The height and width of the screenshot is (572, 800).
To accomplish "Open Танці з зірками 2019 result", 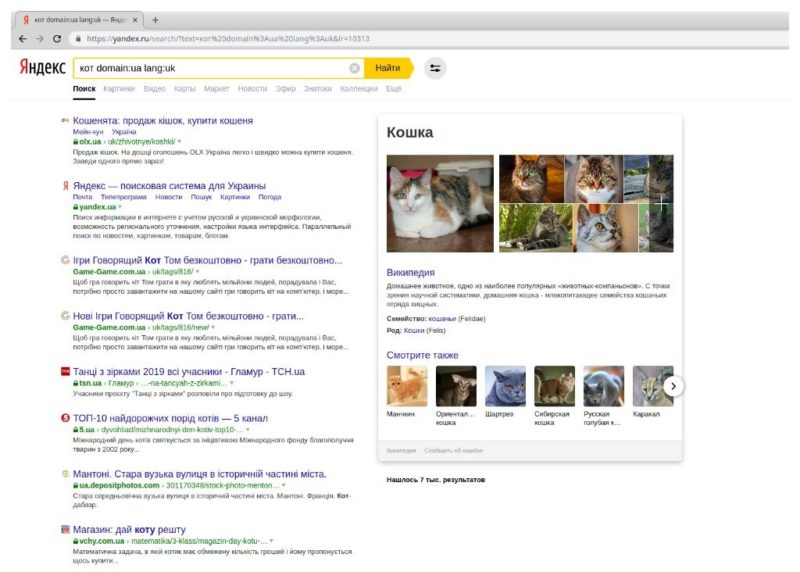I will [189, 371].
